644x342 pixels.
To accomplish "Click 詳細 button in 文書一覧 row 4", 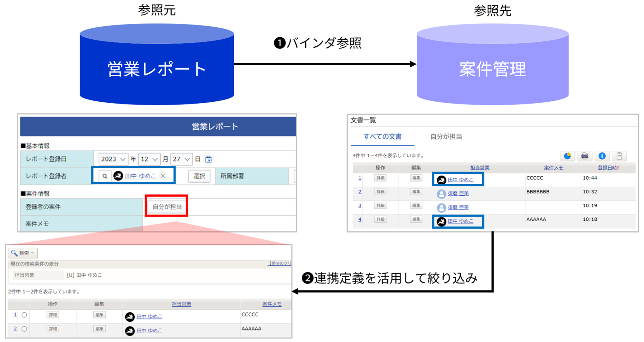I will (380, 219).
